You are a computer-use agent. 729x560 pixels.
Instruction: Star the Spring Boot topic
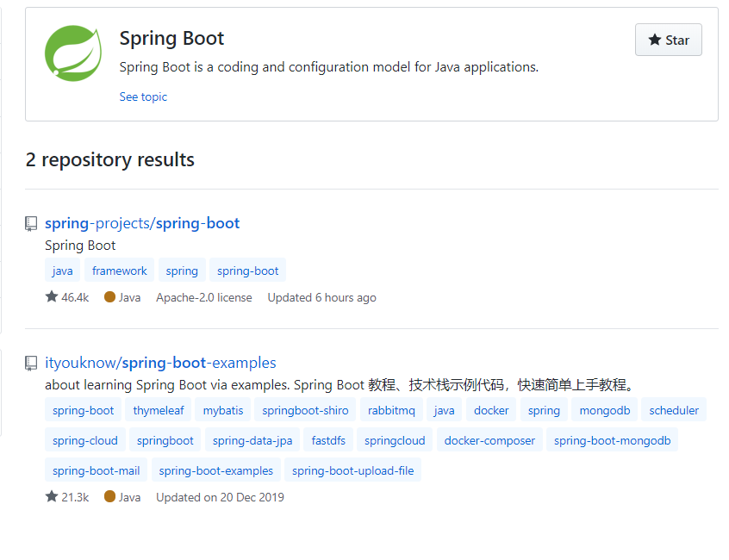click(668, 40)
